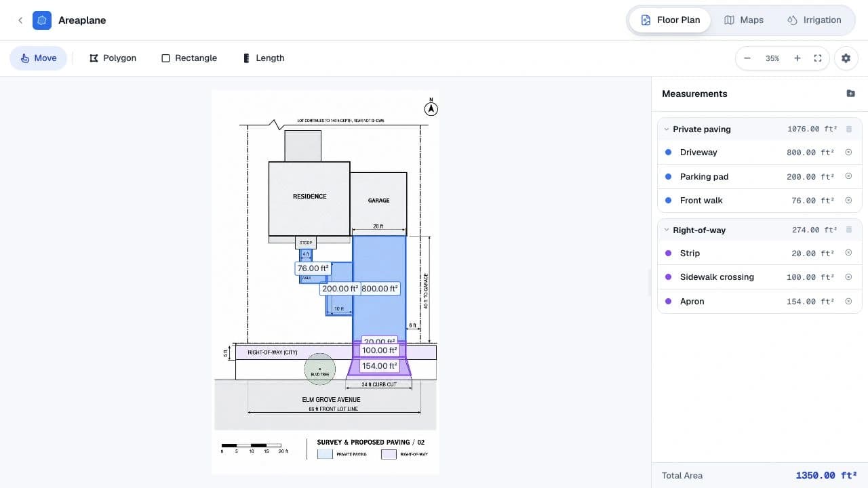Add a new measurement group folder
The width and height of the screenshot is (868, 488).
[x=850, y=94]
